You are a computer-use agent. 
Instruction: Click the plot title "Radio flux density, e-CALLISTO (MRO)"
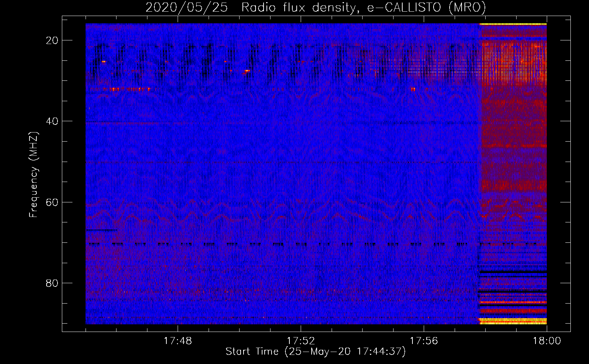point(364,7)
